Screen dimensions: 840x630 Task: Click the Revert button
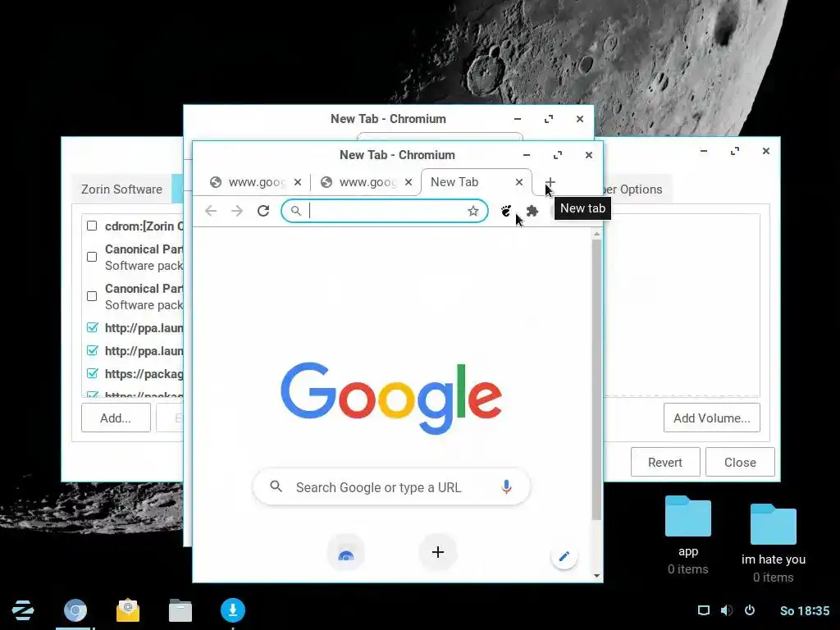(x=665, y=463)
